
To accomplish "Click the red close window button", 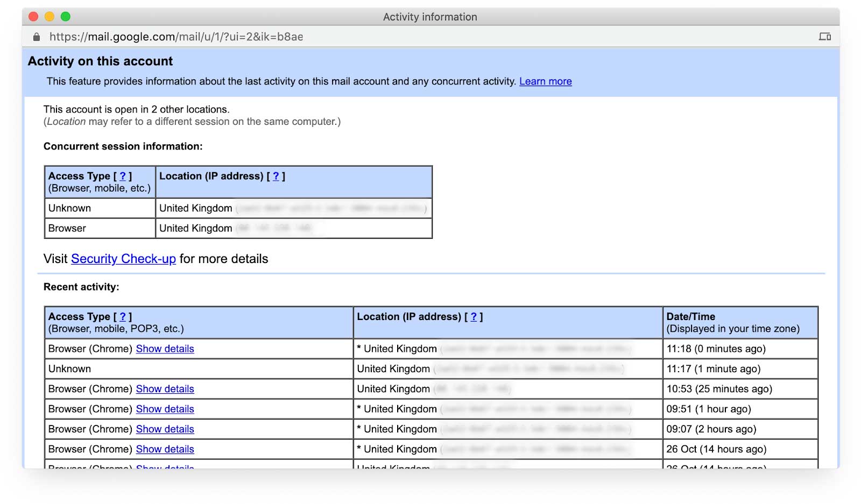I will tap(33, 17).
